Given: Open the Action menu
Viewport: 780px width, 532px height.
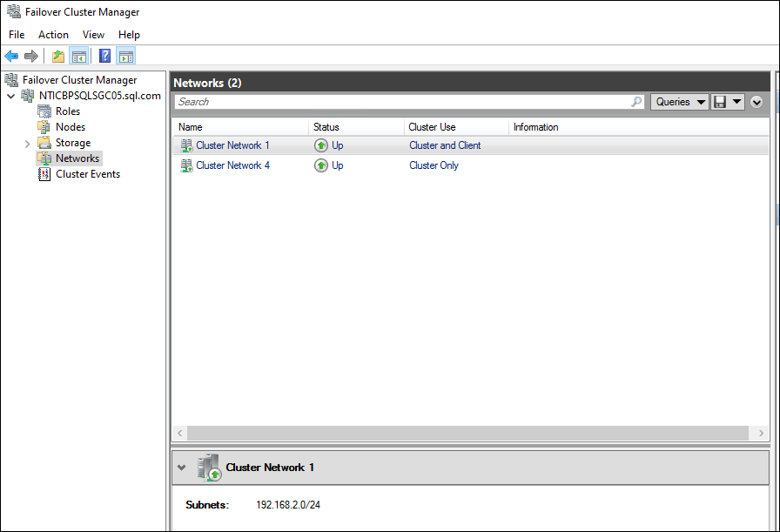Looking at the screenshot, I should coord(53,35).
